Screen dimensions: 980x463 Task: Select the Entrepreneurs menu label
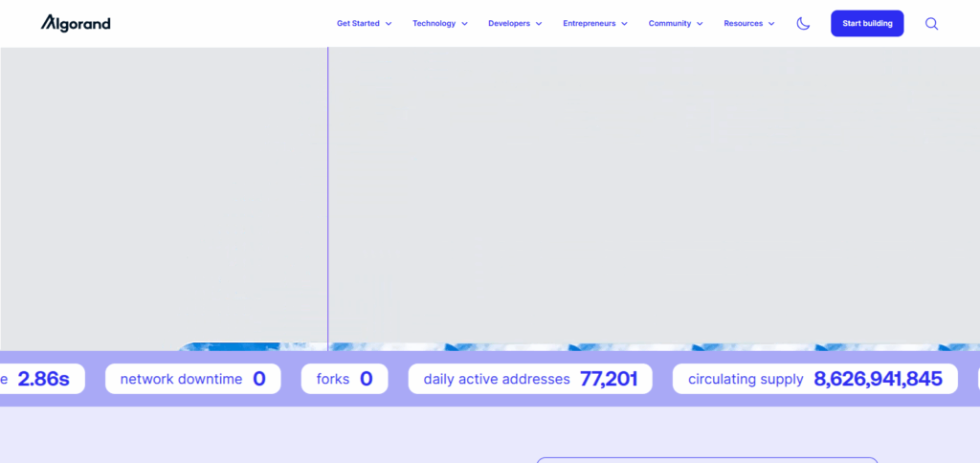[x=589, y=23]
